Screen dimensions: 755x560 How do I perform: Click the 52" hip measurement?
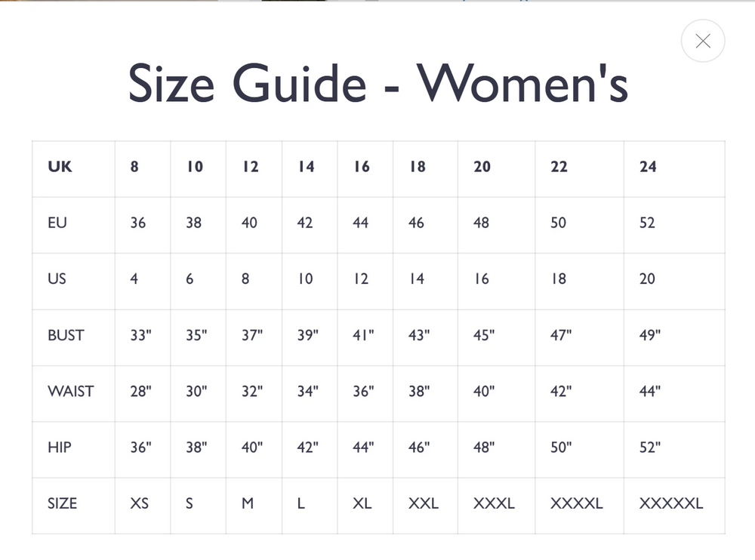point(649,447)
